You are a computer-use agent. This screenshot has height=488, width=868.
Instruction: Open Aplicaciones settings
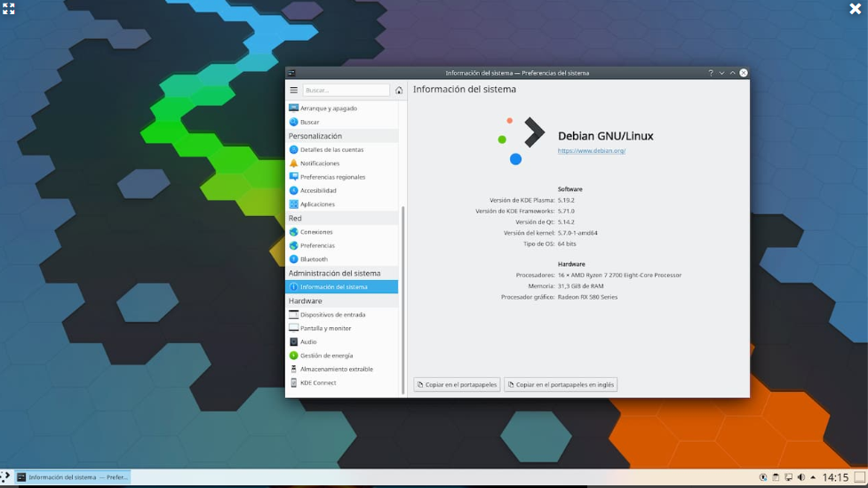[341, 204]
